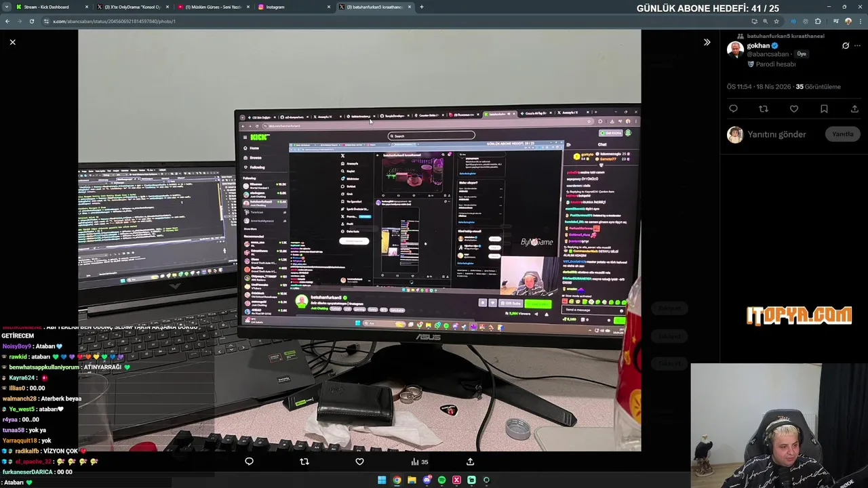Click the Yanıtla button
The image size is (868, 488).
tap(843, 134)
